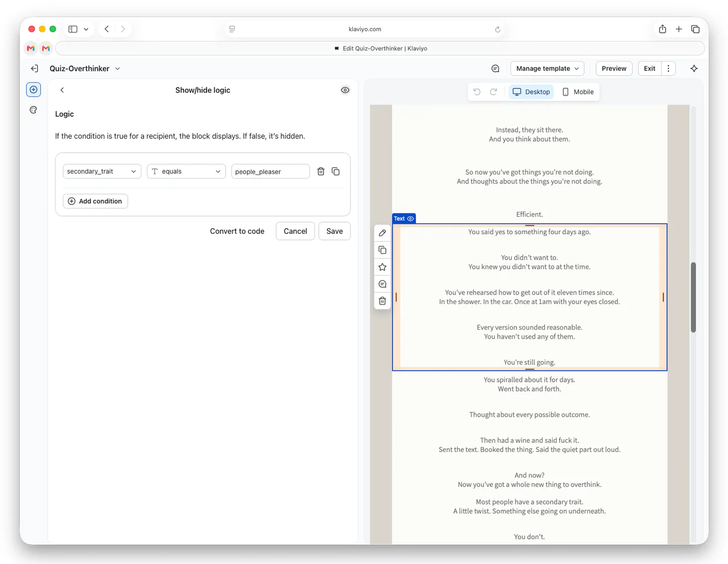Save the show/hide logic
Image resolution: width=728 pixels, height=564 pixels.
click(334, 231)
